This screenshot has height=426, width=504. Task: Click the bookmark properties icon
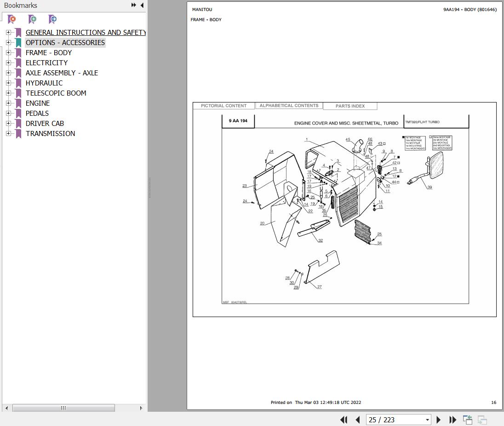pos(52,19)
